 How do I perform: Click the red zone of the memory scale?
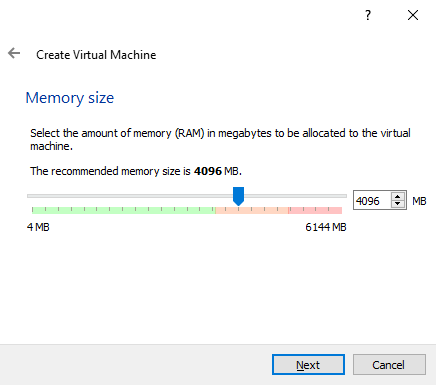[315, 210]
